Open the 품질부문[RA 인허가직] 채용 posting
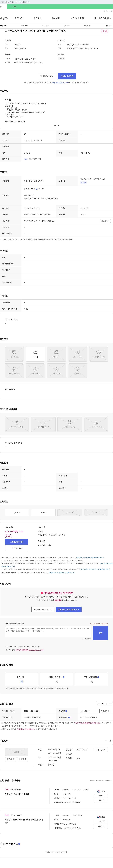113x868 pixels. (17, 794)
